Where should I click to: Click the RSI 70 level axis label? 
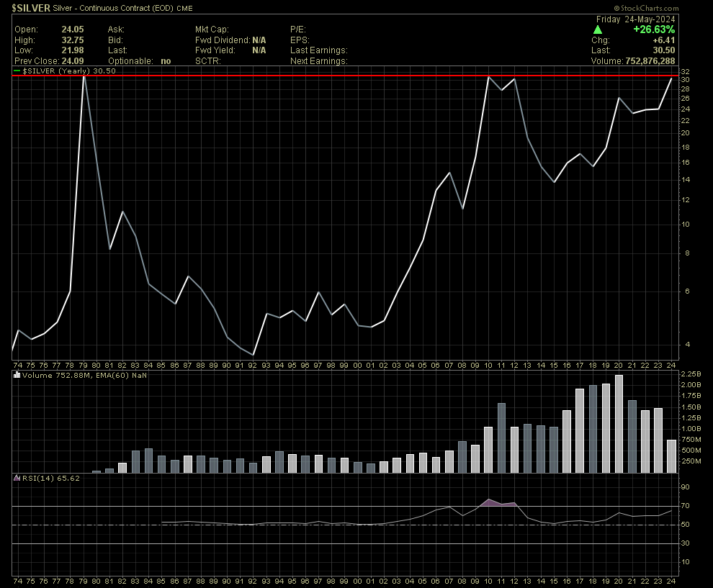click(685, 506)
